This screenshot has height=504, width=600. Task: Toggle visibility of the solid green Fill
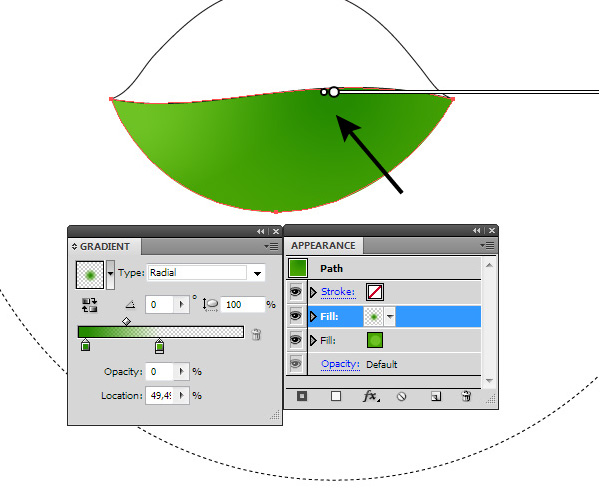coord(296,341)
